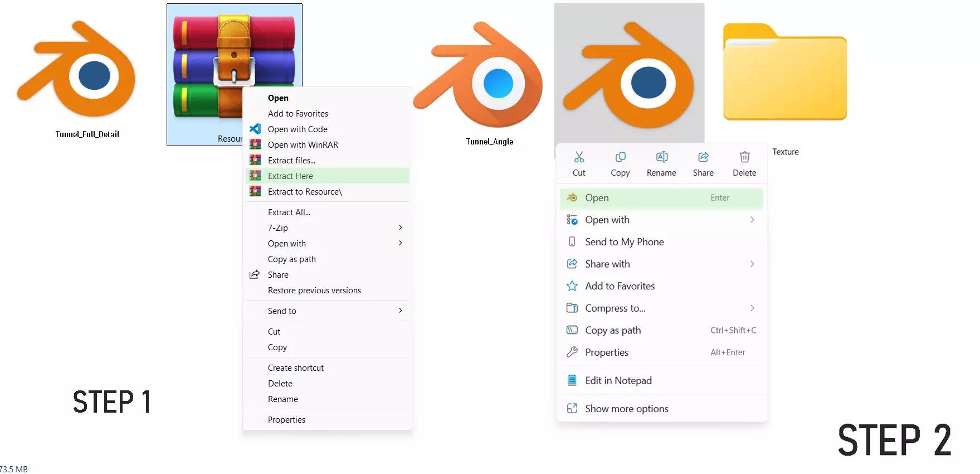Select Show more options

(x=661, y=408)
